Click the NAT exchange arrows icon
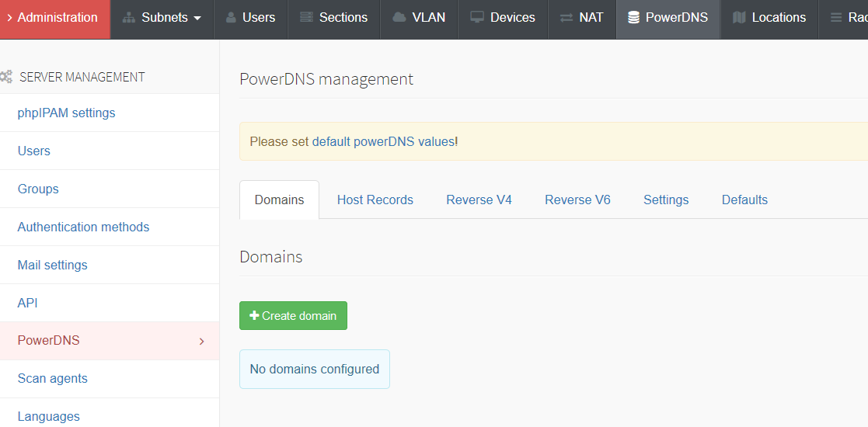 pos(566,18)
